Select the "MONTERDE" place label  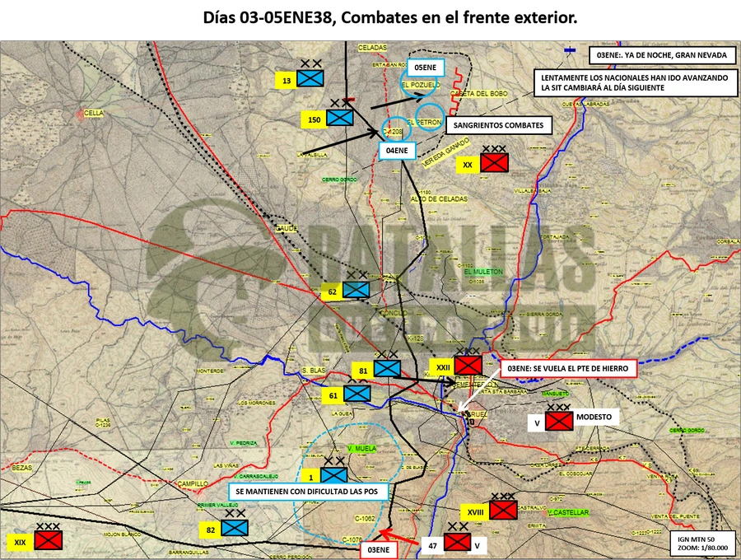pos(210,371)
